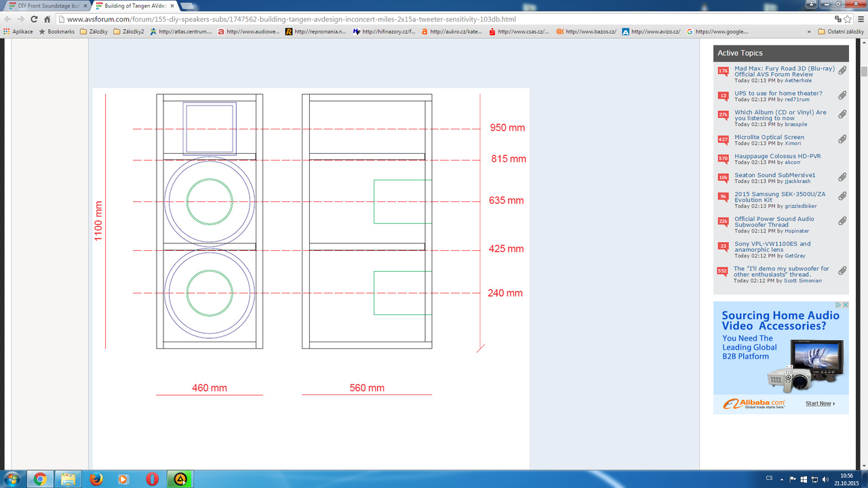Show hidden system tray icons arrow
The width and height of the screenshot is (868, 488).
click(x=782, y=479)
